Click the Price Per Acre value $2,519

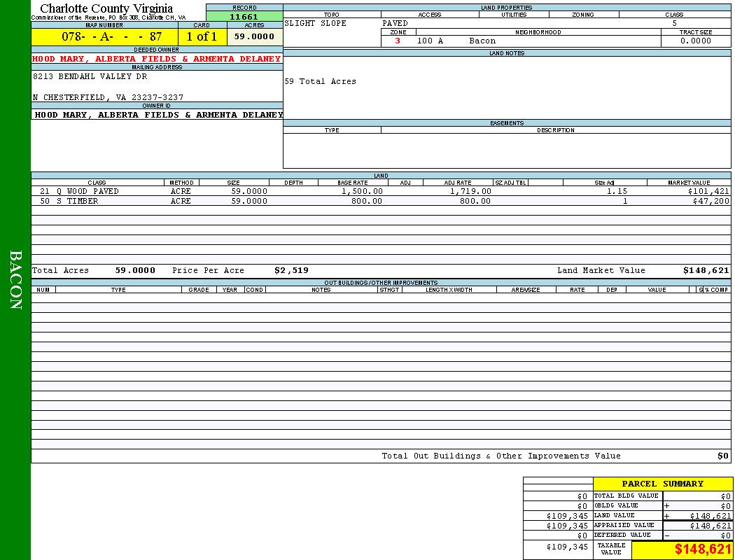point(291,270)
